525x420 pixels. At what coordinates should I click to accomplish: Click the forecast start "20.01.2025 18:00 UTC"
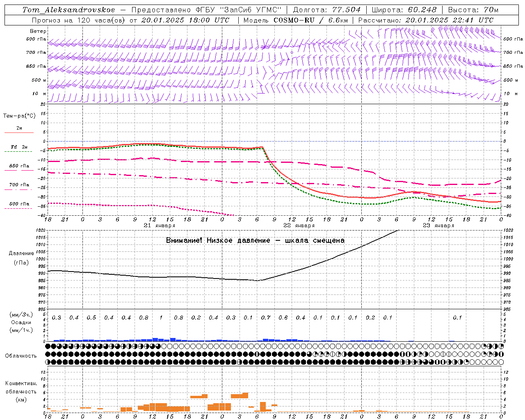pos(185,20)
